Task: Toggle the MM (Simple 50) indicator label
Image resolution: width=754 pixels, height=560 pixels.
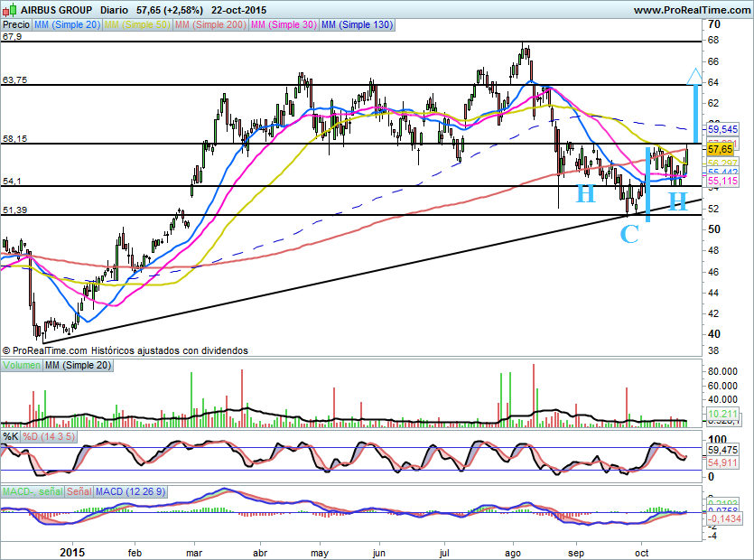Action: click(x=137, y=25)
